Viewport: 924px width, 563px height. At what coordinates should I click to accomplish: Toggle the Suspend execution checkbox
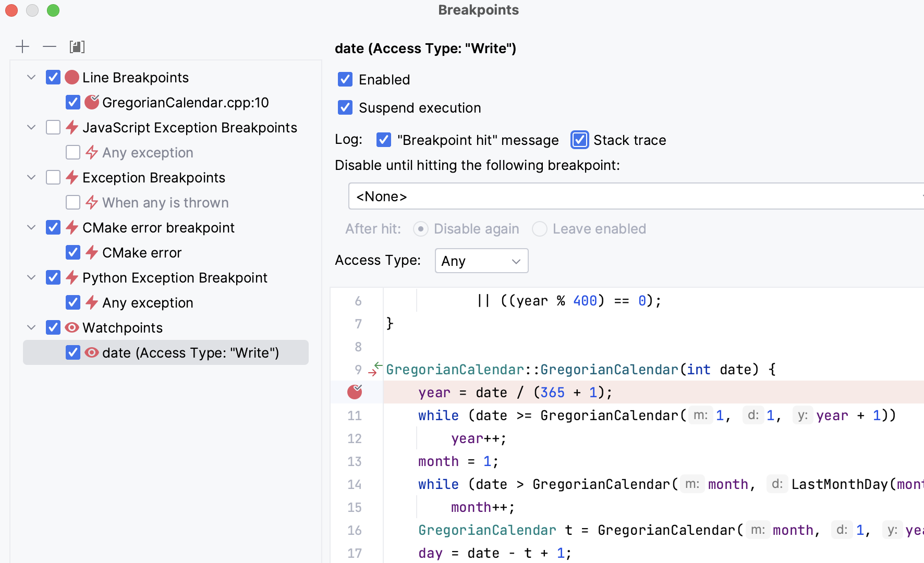click(x=345, y=107)
